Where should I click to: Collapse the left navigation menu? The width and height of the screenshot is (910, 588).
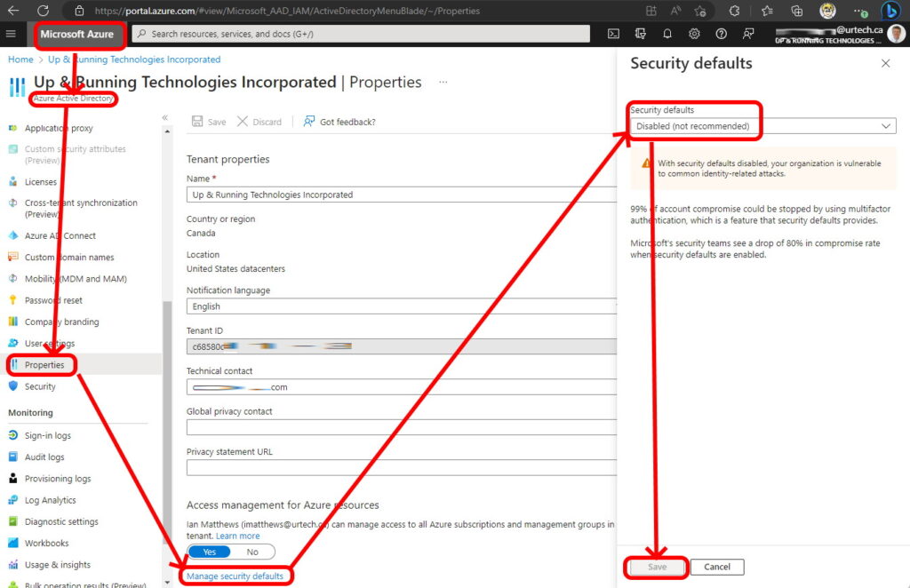(164, 117)
